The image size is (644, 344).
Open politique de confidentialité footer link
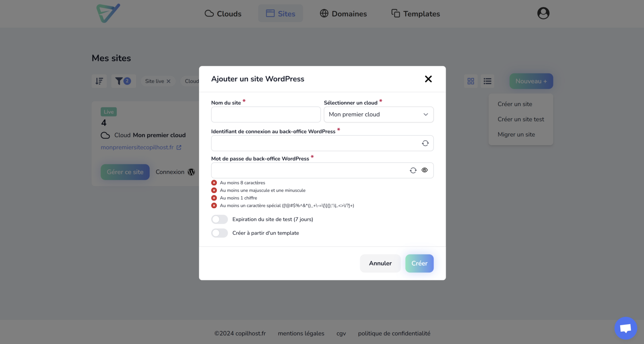(x=394, y=334)
